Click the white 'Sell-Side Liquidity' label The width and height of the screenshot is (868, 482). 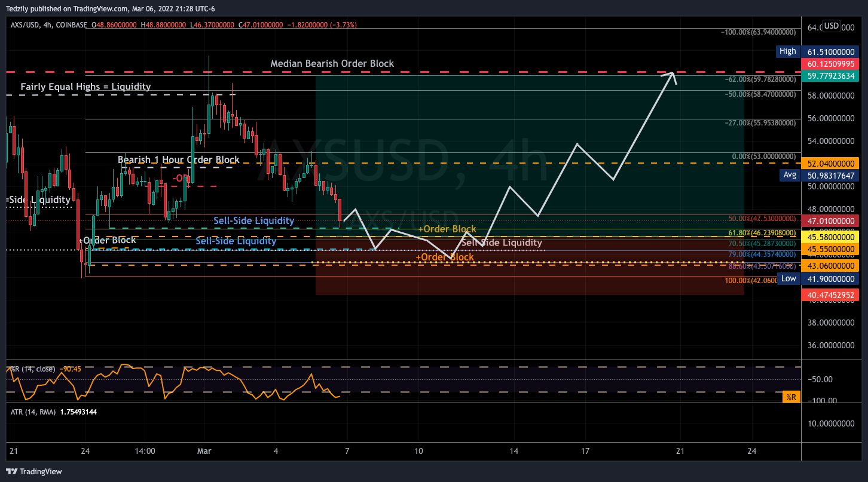(x=502, y=242)
